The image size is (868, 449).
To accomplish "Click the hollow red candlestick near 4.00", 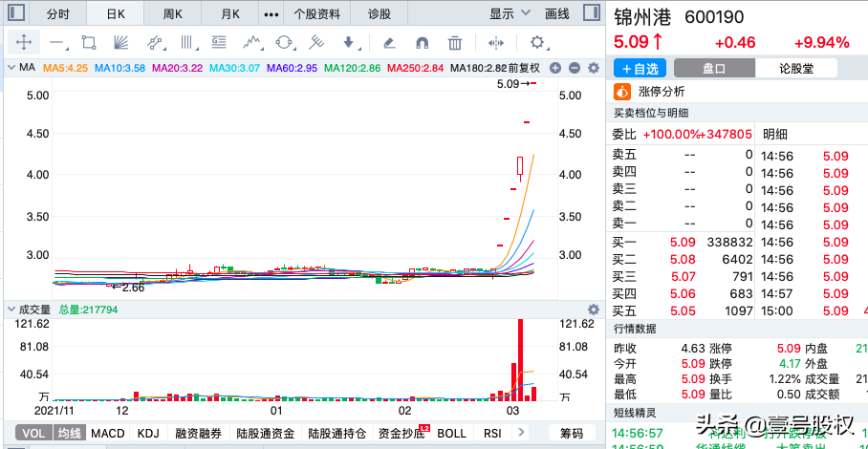I will (x=520, y=166).
